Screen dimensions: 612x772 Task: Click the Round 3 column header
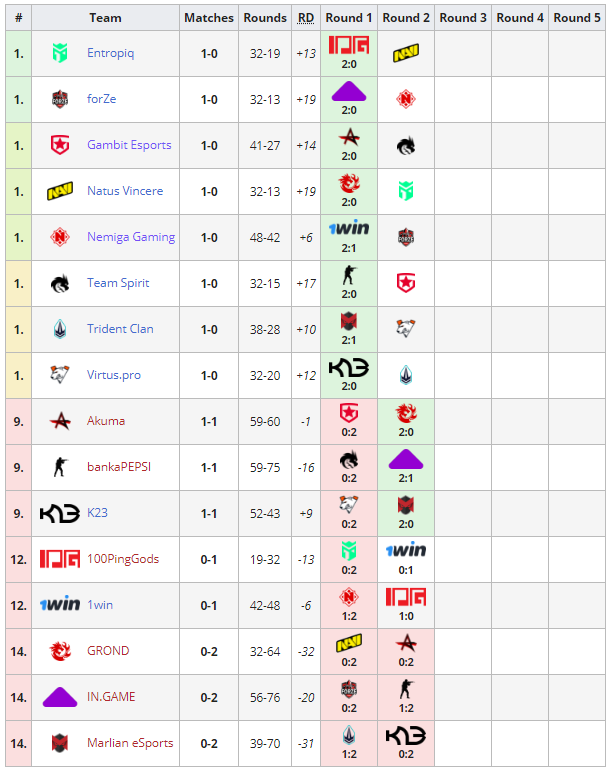point(463,18)
